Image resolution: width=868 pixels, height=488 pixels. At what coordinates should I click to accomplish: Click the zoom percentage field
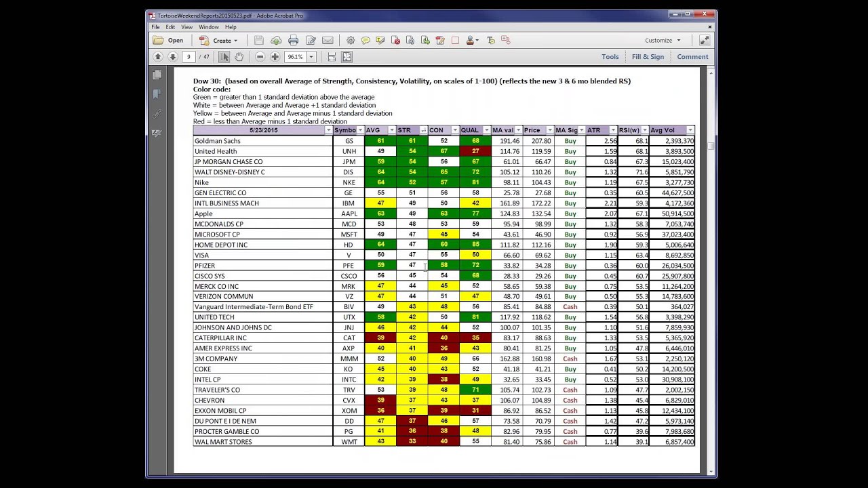pyautogui.click(x=295, y=57)
